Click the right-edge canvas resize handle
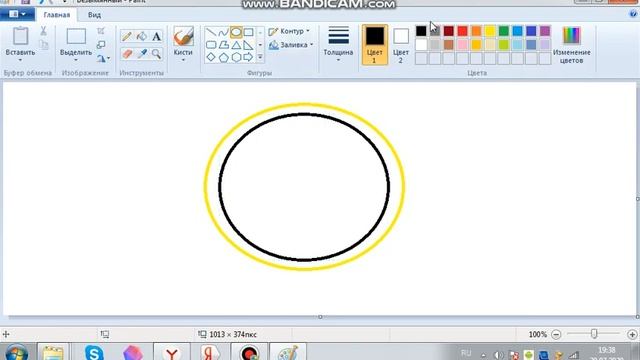This screenshot has width=640, height=360. (x=638, y=199)
